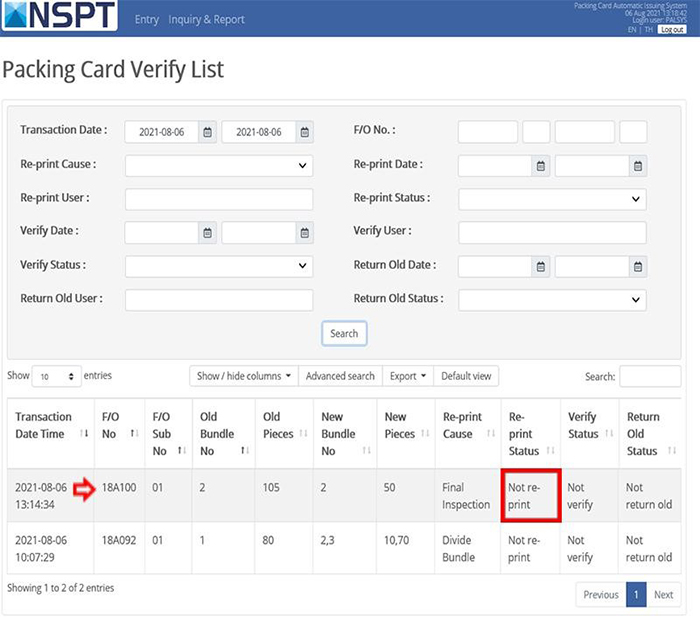Change the entries-per-page selector
The width and height of the screenshot is (700, 625).
tap(56, 377)
